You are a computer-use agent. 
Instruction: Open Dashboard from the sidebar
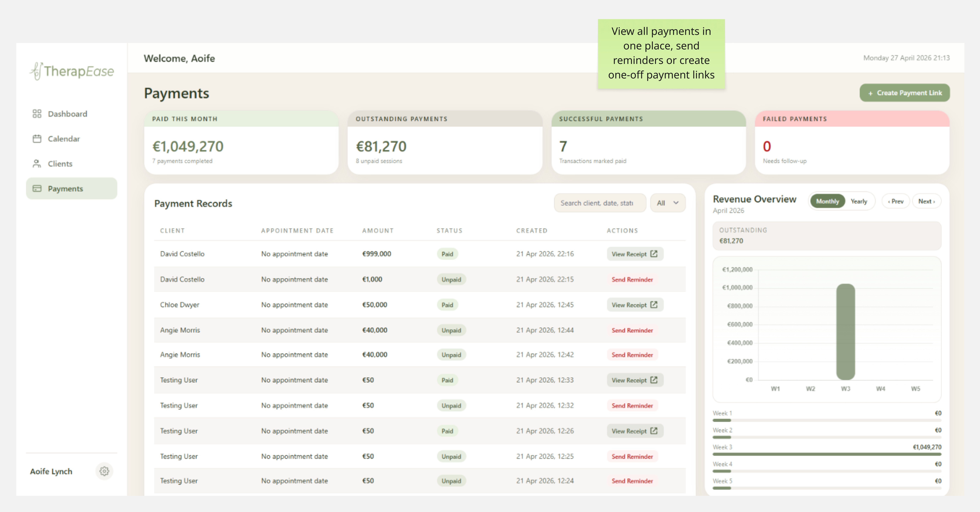tap(72, 114)
